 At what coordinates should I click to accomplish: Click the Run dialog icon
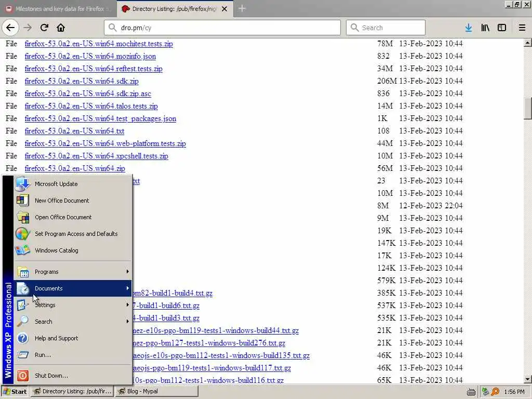click(x=23, y=355)
